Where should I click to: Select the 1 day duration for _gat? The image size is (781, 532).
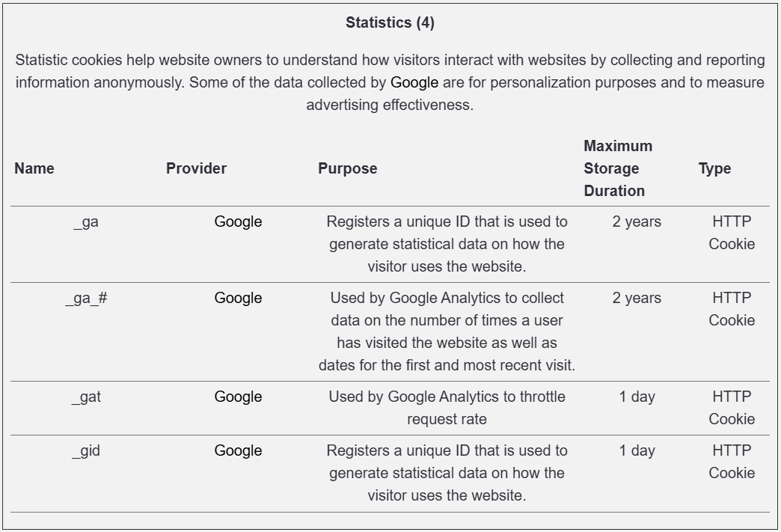(637, 397)
